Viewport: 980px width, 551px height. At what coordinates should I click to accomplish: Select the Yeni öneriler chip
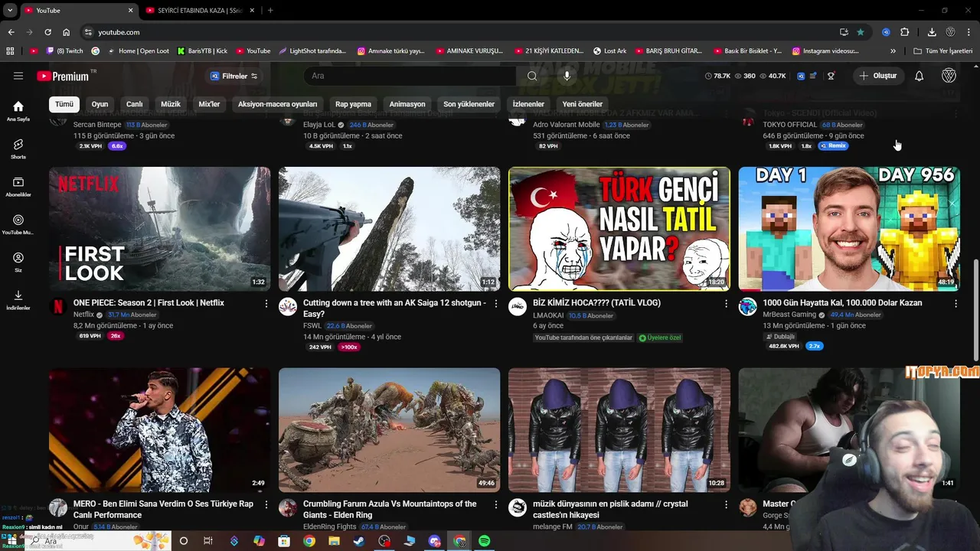point(583,104)
